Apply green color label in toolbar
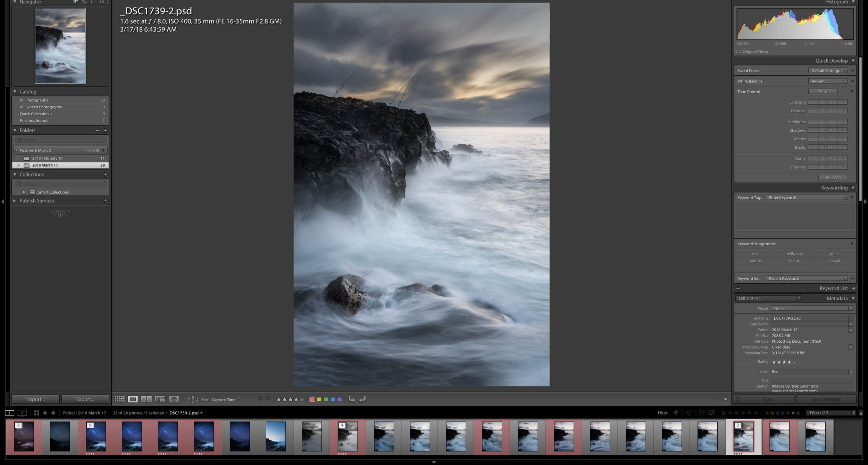 326,399
